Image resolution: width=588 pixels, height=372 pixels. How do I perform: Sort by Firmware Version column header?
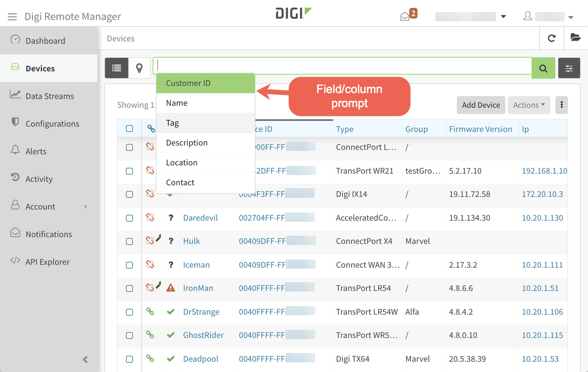click(x=481, y=129)
